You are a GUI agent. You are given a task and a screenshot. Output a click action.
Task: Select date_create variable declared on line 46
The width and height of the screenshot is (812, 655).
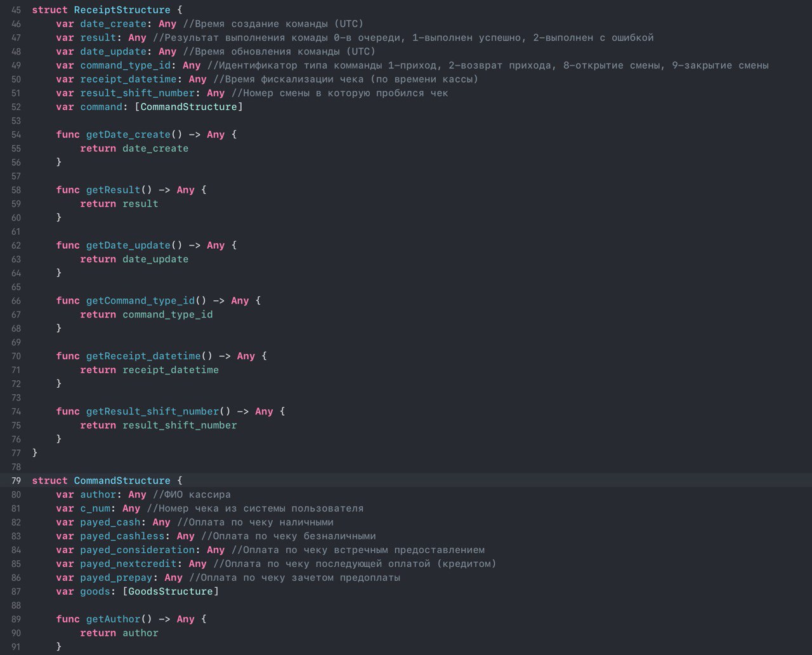113,24
